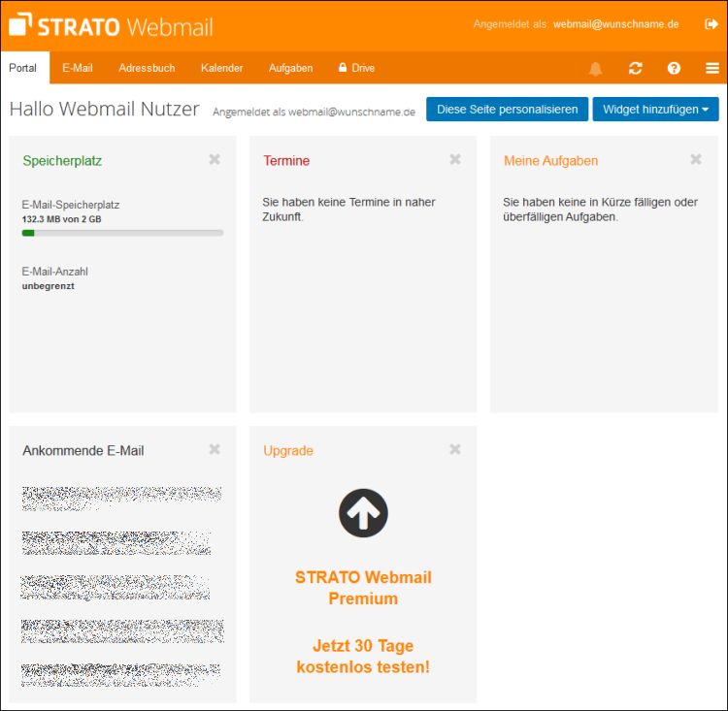Click the STRATO Webmail logo
The height and width of the screenshot is (711, 728).
pyautogui.click(x=112, y=25)
